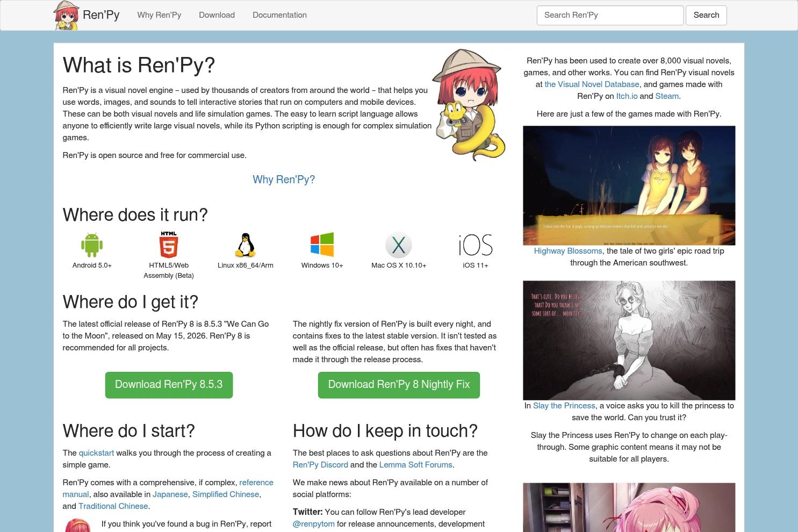Click "Here are just a few of the games" text
Screen dimensions: 798x532
click(x=629, y=114)
